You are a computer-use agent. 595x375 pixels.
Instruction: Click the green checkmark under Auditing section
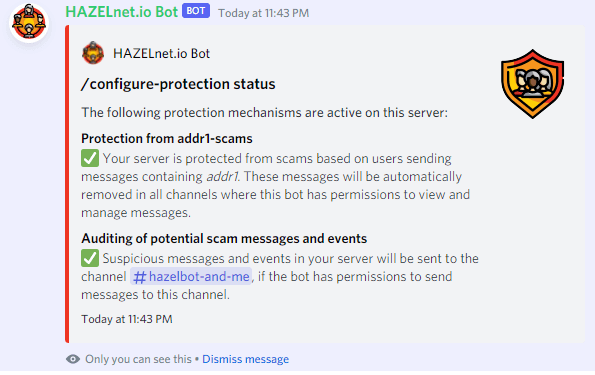click(90, 258)
